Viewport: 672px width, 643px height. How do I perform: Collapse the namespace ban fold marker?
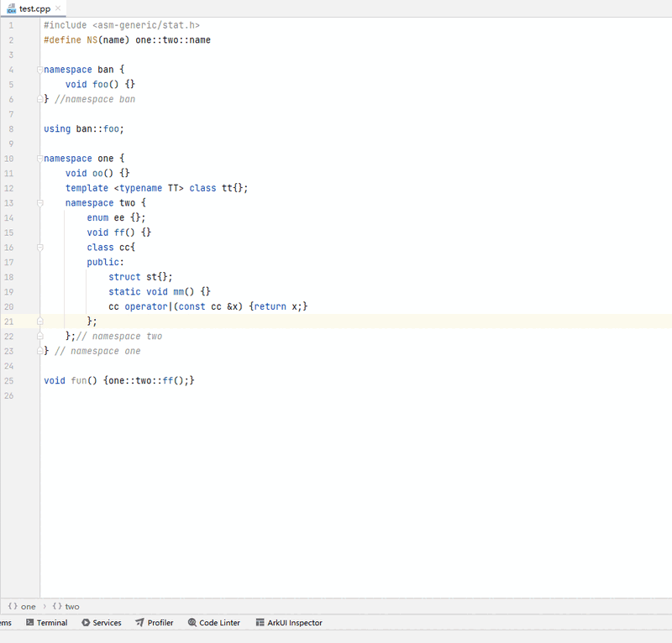(x=39, y=70)
